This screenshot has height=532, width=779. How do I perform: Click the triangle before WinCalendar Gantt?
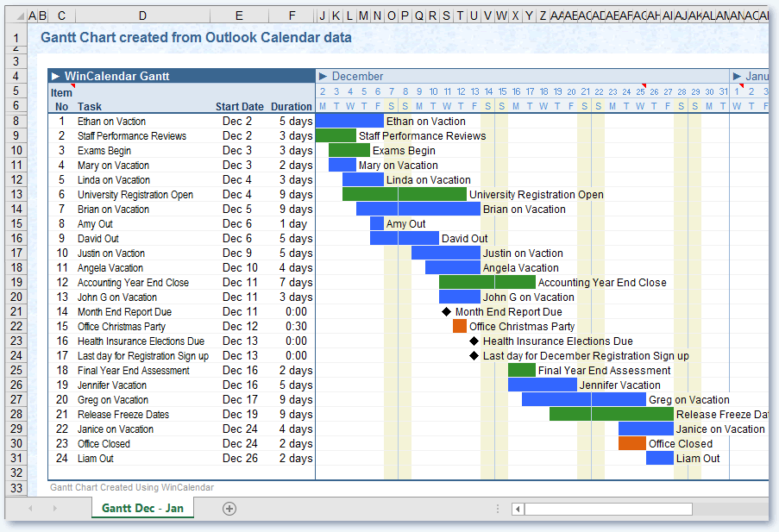click(x=55, y=77)
